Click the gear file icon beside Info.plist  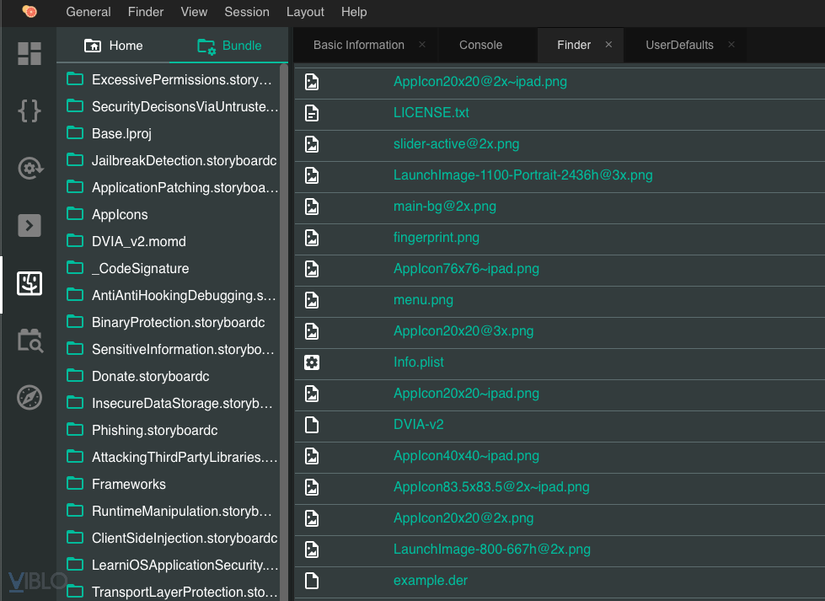(x=312, y=362)
